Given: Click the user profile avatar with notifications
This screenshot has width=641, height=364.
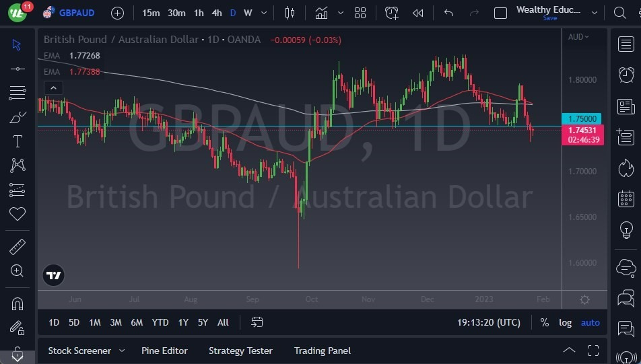Looking at the screenshot, I should pyautogui.click(x=18, y=12).
